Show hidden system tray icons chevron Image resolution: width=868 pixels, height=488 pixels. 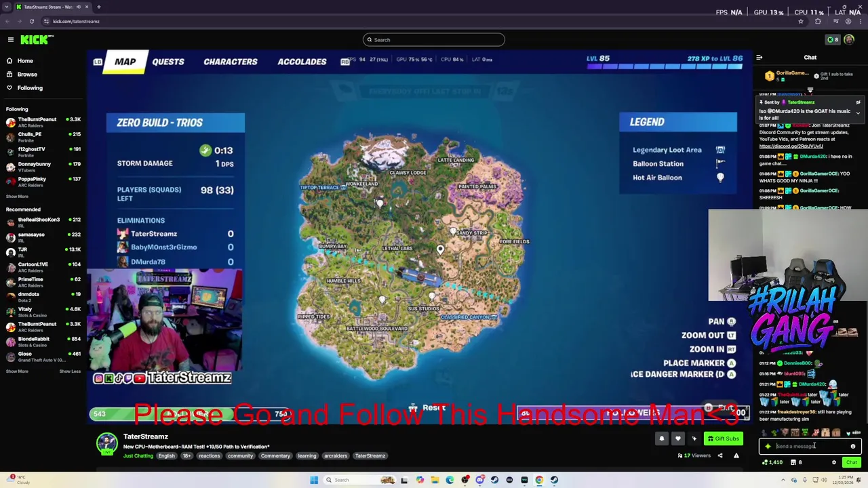[x=783, y=480]
